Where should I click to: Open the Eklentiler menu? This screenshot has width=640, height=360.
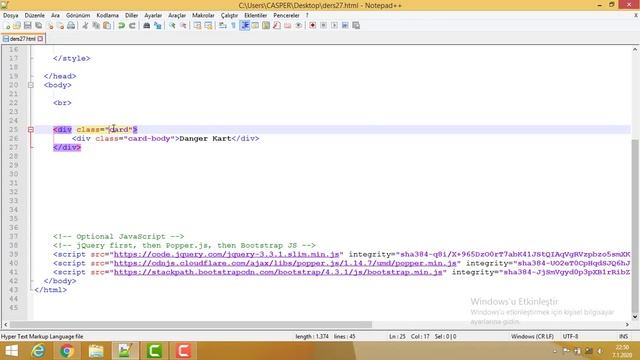(256, 15)
